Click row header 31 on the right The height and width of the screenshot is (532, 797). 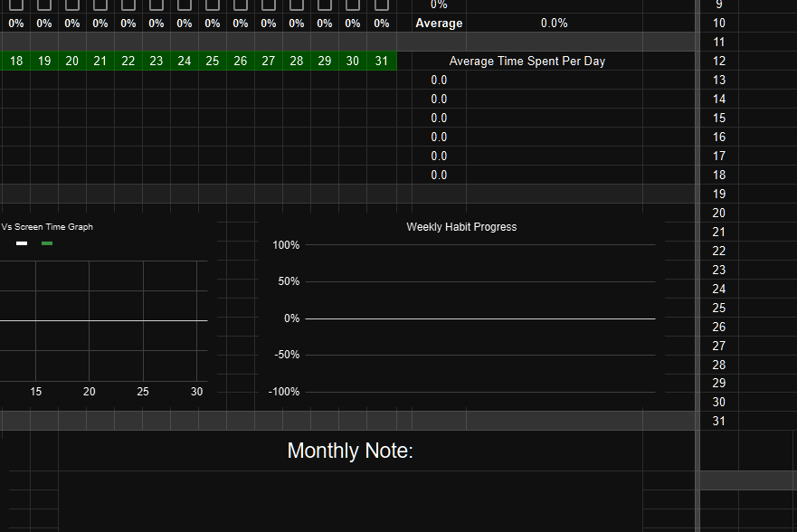point(718,421)
